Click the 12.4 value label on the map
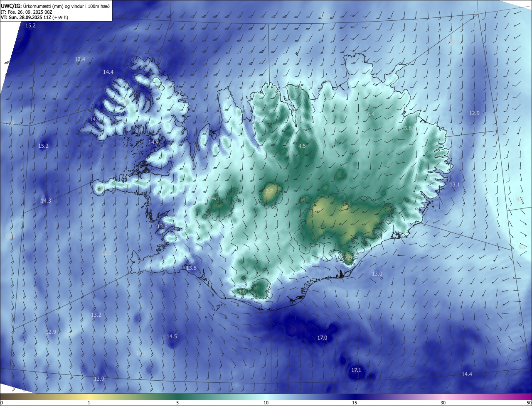532x406 pixels. (x=80, y=59)
